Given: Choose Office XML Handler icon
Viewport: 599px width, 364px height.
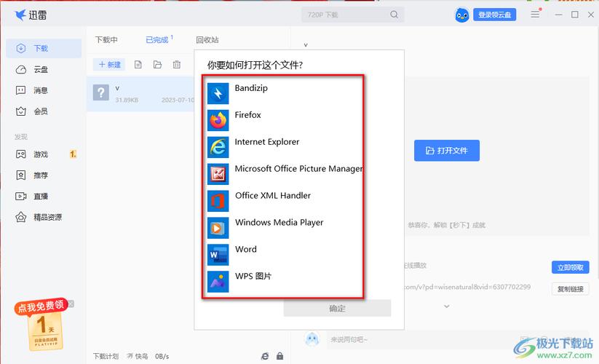Looking at the screenshot, I should coord(218,201).
